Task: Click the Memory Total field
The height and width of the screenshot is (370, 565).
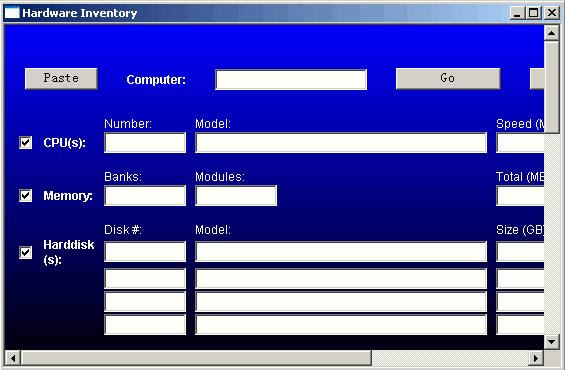Action: point(520,196)
